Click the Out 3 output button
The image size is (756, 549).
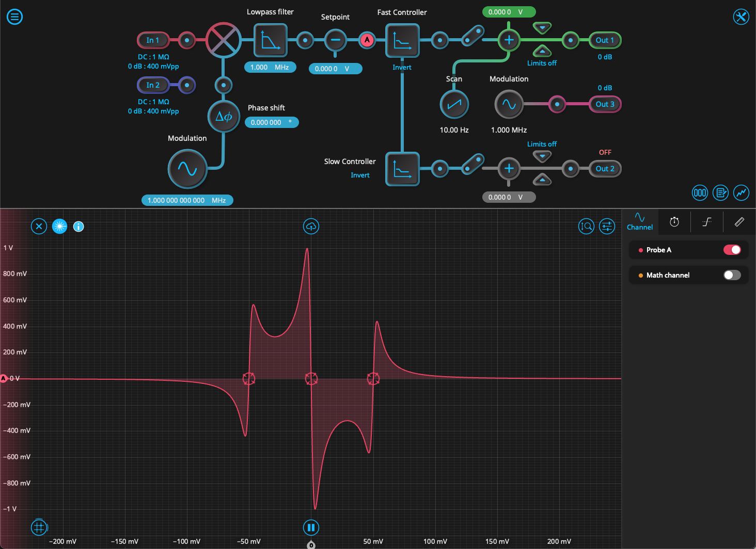[605, 104]
